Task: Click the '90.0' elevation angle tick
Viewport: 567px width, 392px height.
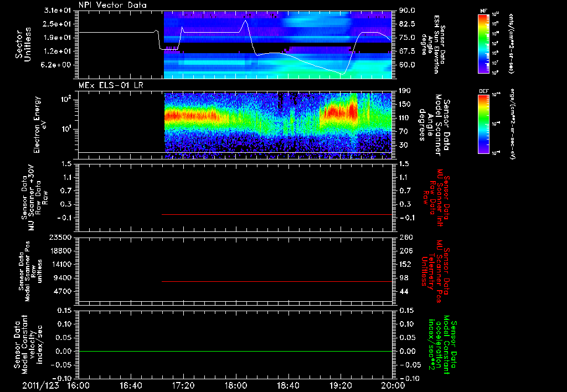Action: 407,11
